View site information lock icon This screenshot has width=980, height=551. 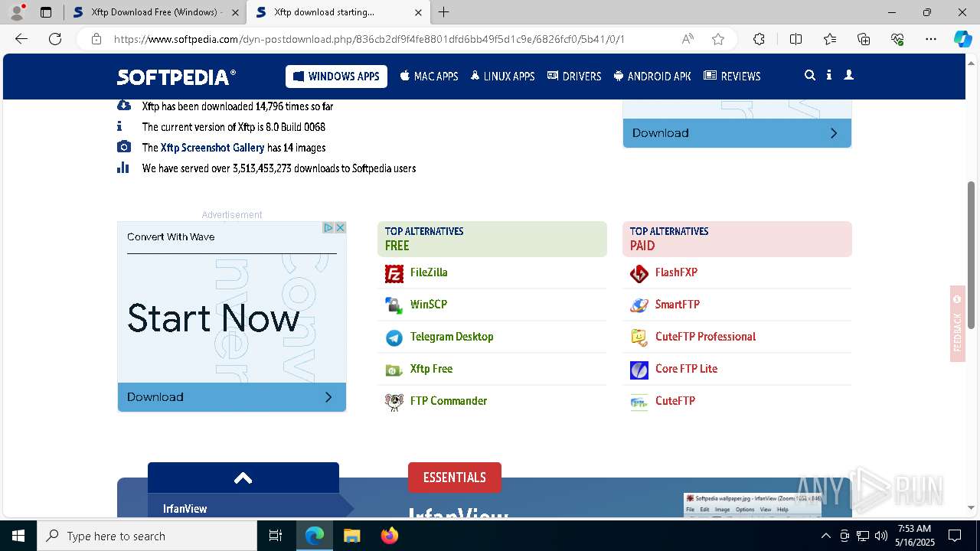click(x=96, y=39)
